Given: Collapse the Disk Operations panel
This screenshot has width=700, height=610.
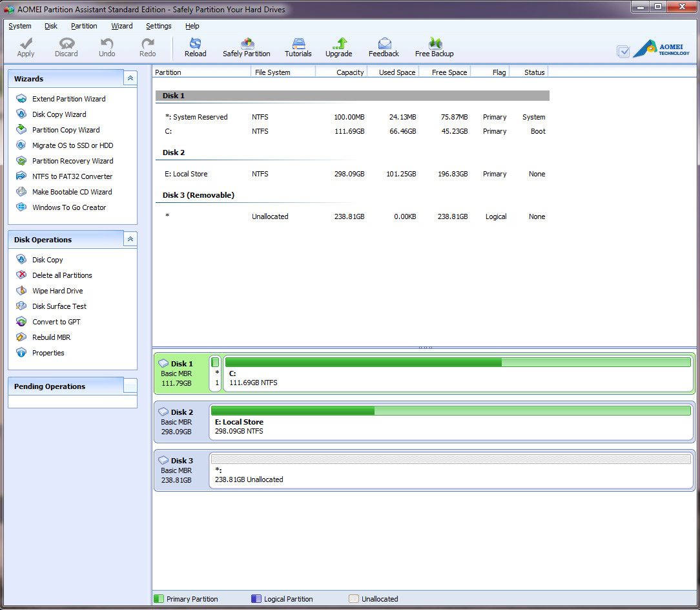Looking at the screenshot, I should click(x=130, y=239).
